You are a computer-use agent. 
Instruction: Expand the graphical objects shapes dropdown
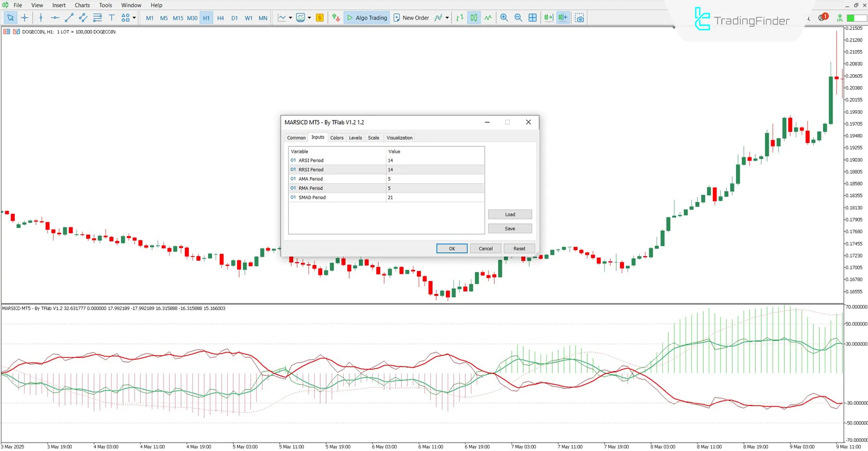coord(134,18)
